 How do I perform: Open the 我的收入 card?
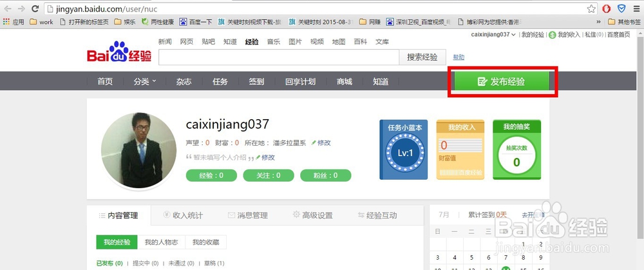pos(460,149)
